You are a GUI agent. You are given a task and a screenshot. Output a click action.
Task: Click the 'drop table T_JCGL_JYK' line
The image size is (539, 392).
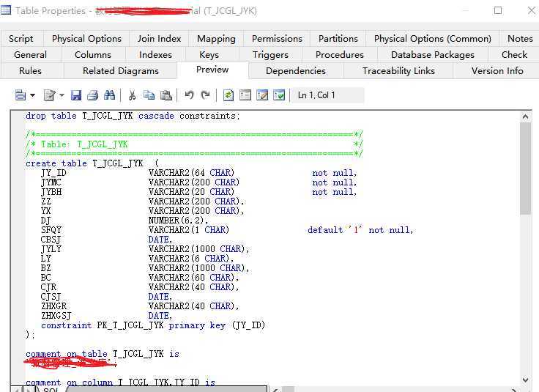coord(133,116)
